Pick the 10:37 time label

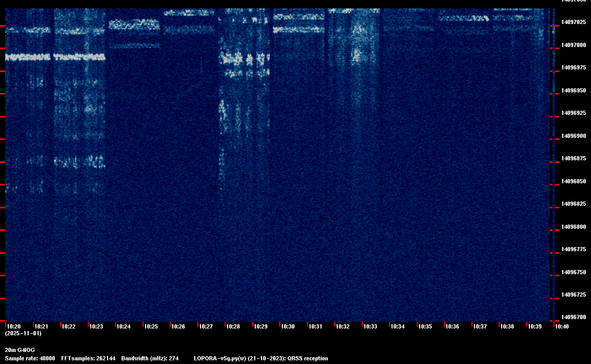(x=480, y=326)
